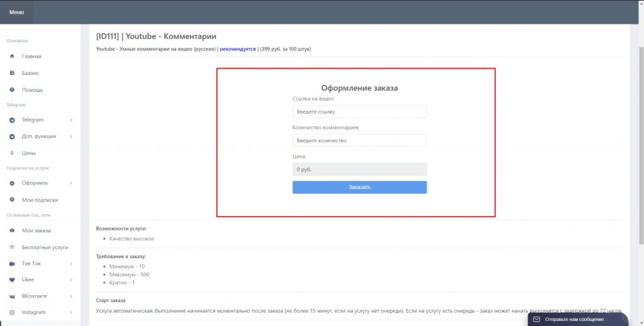
Task: Click the gear icon beside Мои подписки
Action: point(12,200)
